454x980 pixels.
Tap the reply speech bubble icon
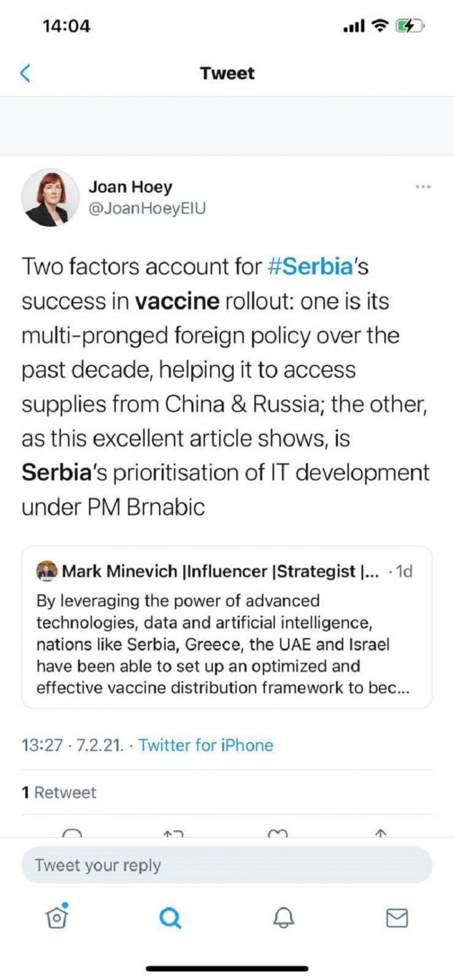[x=72, y=833]
